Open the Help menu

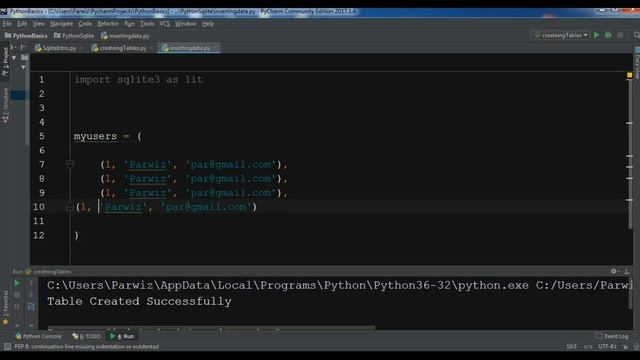pyautogui.click(x=208, y=24)
